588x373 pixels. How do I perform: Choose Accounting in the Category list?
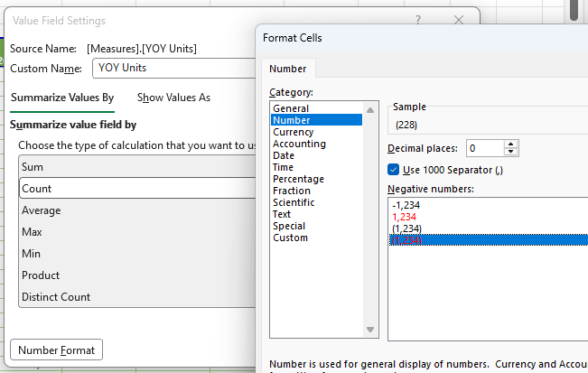coord(316,144)
